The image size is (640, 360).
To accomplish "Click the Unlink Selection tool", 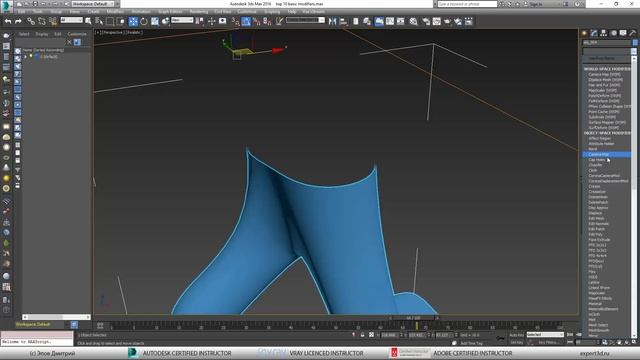I will coord(42,21).
